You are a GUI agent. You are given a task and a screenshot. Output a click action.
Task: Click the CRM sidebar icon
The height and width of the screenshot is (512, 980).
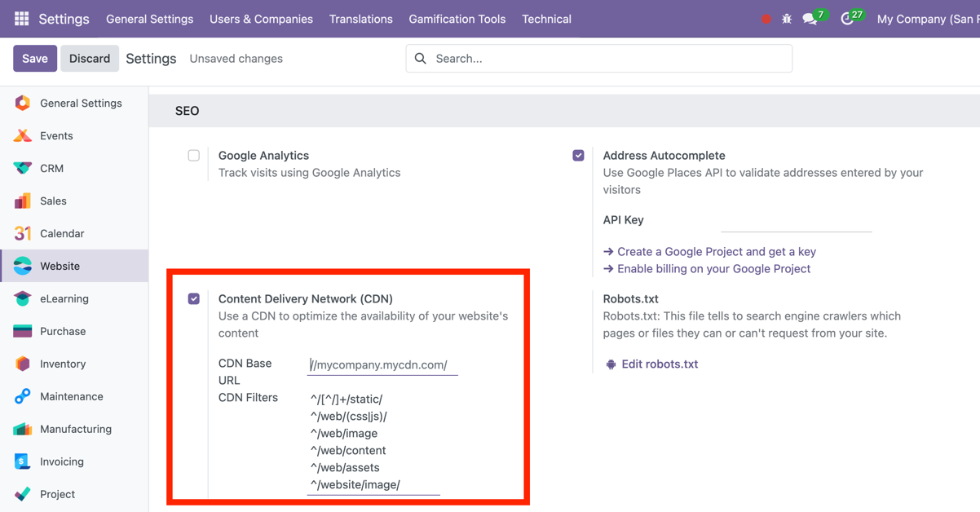23,168
